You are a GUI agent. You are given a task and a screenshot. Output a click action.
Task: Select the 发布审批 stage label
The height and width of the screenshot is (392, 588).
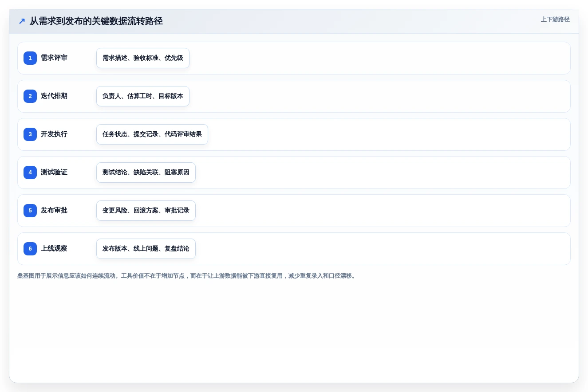point(54,211)
